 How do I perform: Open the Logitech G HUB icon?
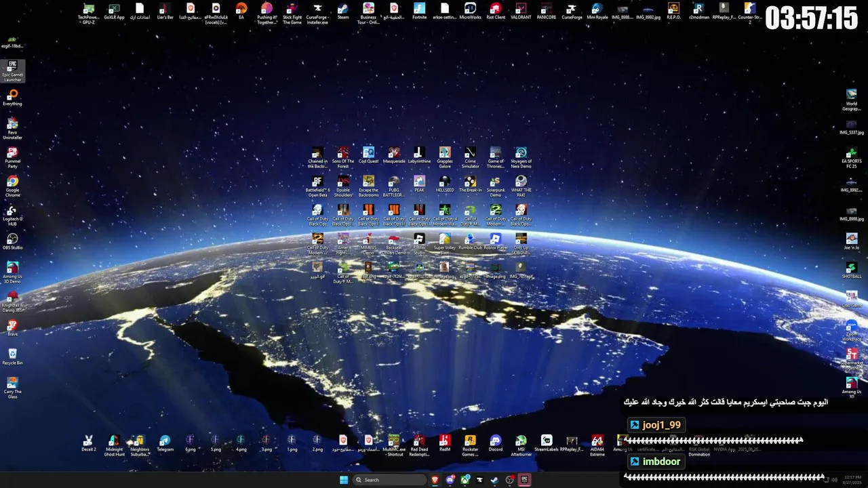(12, 215)
